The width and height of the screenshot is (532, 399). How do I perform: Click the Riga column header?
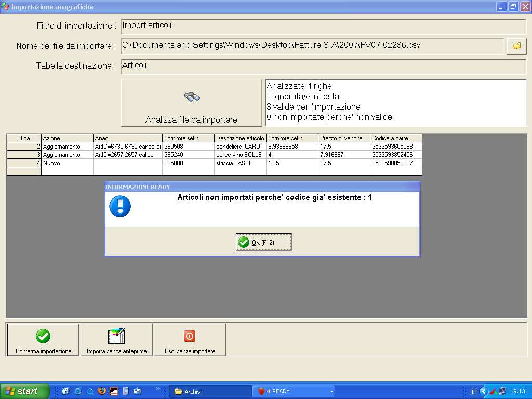(x=24, y=138)
